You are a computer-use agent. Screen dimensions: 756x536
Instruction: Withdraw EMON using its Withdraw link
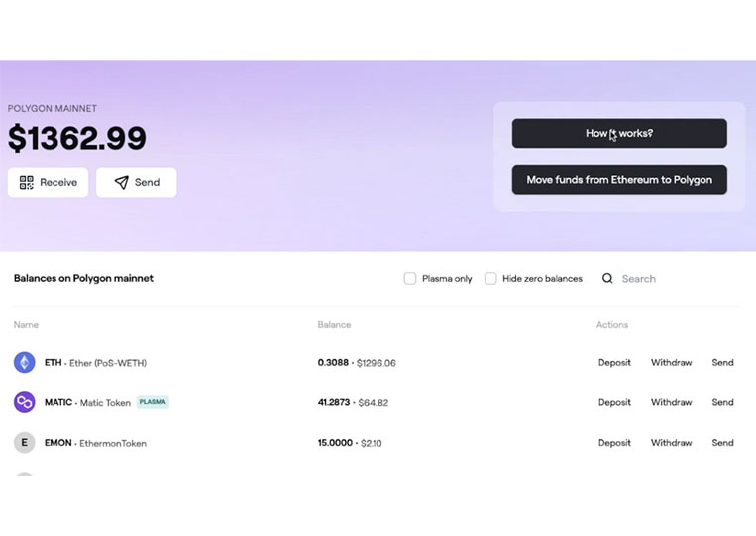coord(671,443)
